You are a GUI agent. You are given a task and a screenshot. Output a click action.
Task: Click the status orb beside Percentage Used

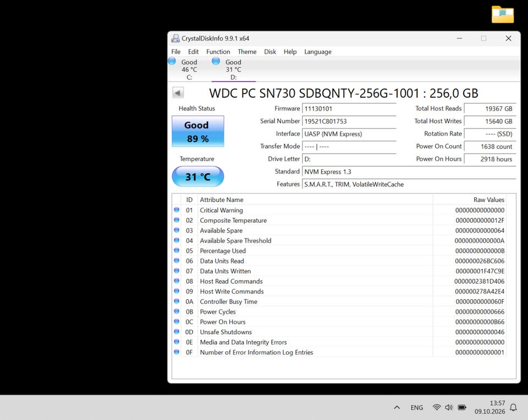[177, 251]
